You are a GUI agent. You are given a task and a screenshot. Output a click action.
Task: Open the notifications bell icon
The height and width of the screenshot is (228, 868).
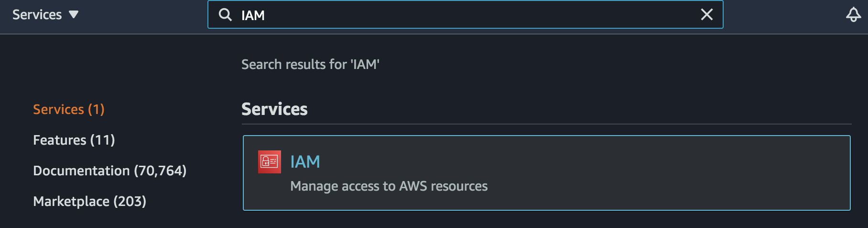tap(853, 15)
